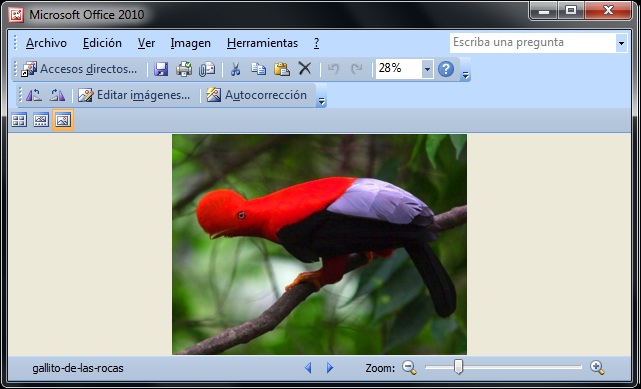Click the Save floppy disk icon
Image resolution: width=641 pixels, height=389 pixels.
[161, 69]
